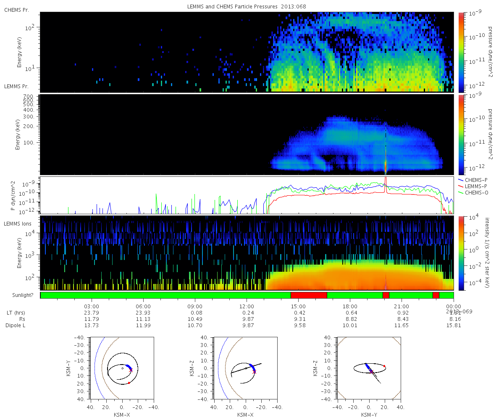Viewport: 504px width, 420px height.
Task: Click the 12:00 time axis label
Action: pos(247,307)
